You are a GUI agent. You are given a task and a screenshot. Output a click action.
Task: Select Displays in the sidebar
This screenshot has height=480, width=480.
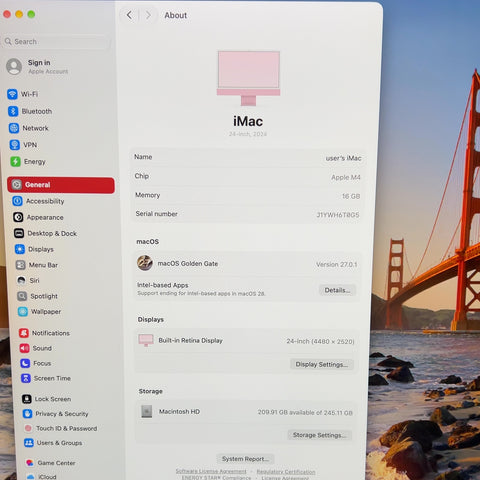tap(34, 249)
